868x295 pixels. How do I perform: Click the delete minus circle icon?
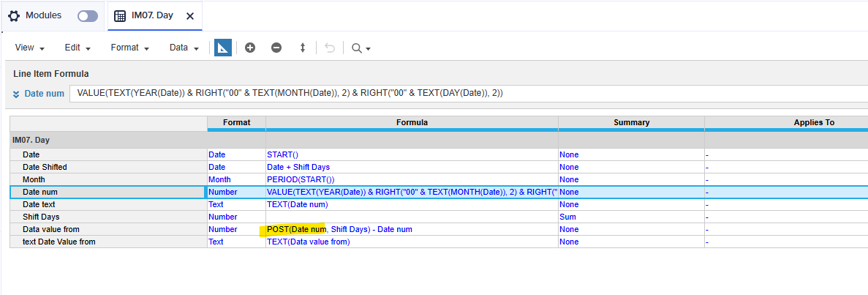click(x=276, y=48)
